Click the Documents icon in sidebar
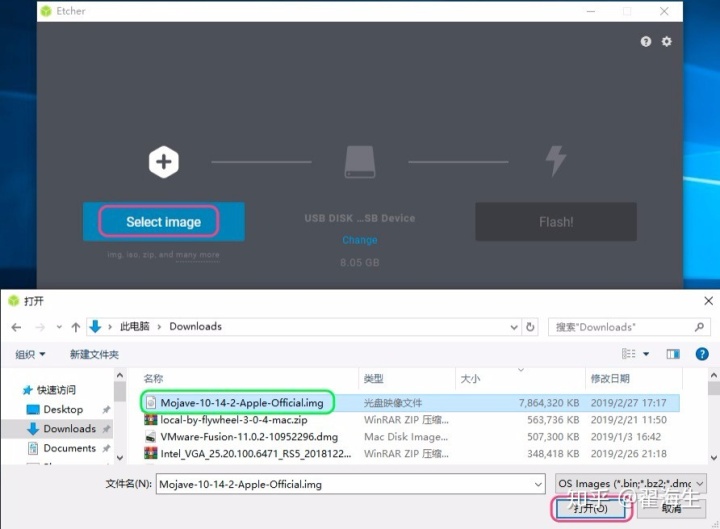 pos(33,448)
